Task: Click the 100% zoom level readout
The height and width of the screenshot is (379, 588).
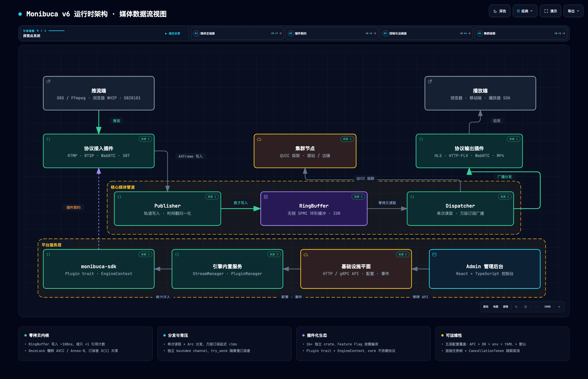Action: [x=548, y=307]
